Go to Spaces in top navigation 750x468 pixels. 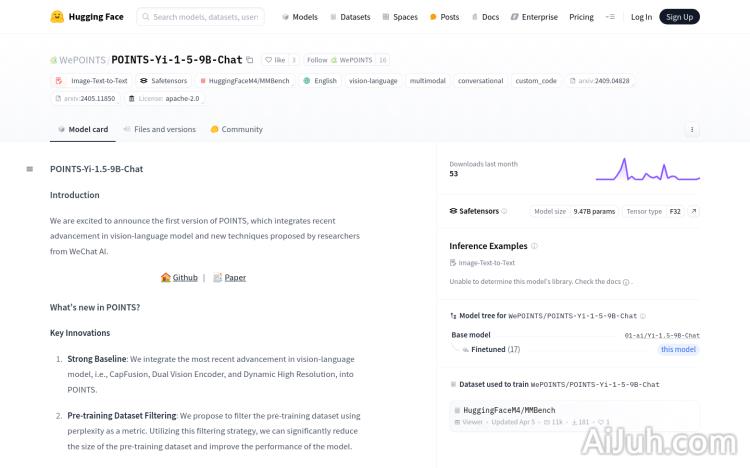[400, 17]
